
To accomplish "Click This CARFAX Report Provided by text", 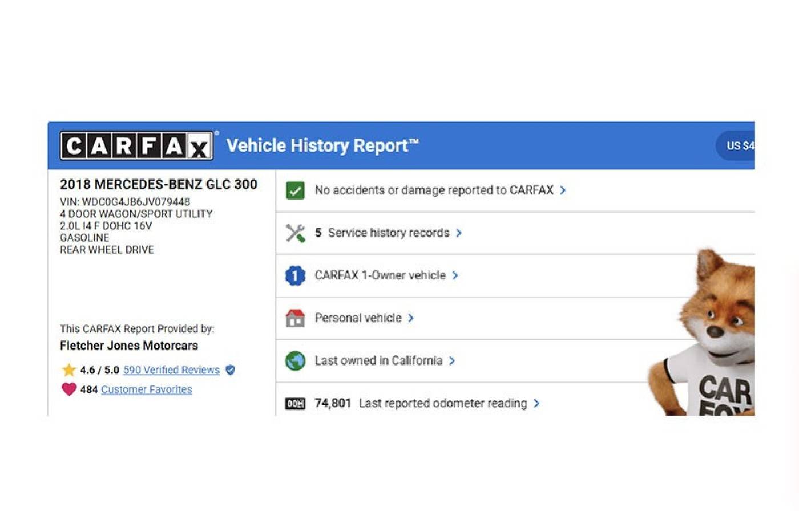I will [x=137, y=329].
